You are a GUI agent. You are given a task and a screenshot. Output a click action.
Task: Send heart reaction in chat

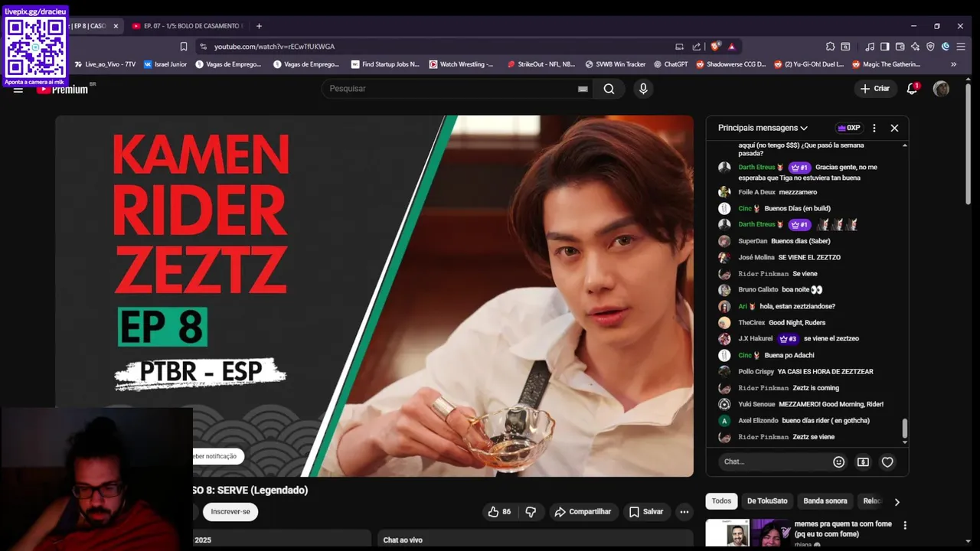887,461
